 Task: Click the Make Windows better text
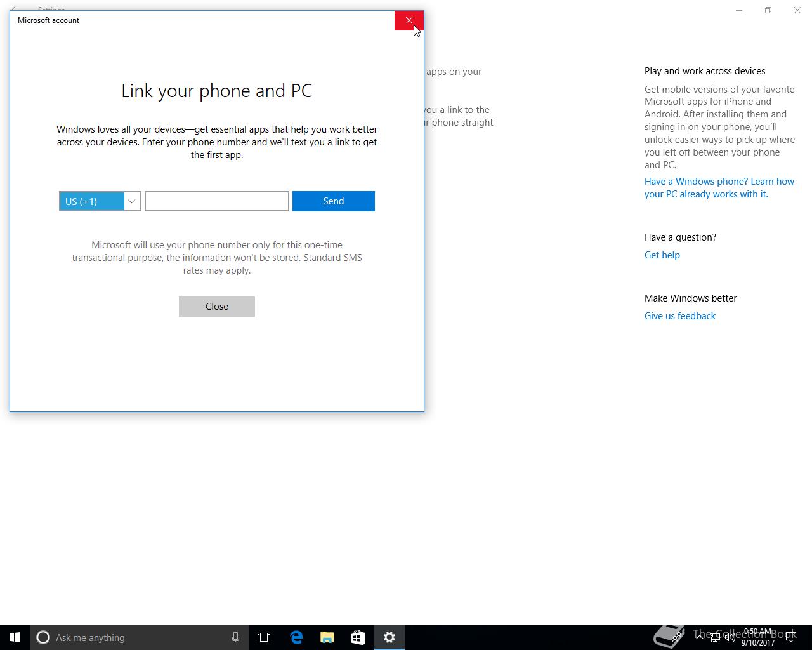pos(691,298)
